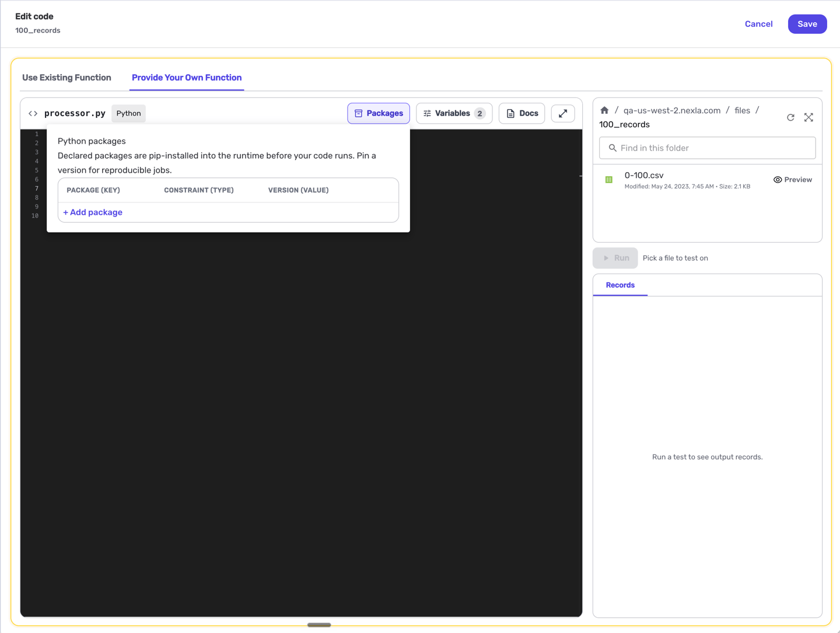This screenshot has height=633, width=840.
Task: Click line number 10 in editor gutter
Action: [x=35, y=216]
